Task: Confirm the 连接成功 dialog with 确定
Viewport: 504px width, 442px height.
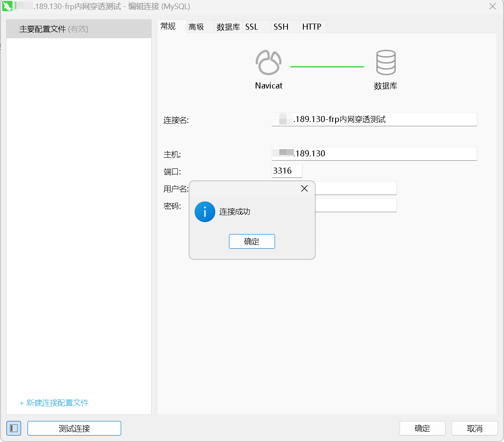Action: point(252,241)
